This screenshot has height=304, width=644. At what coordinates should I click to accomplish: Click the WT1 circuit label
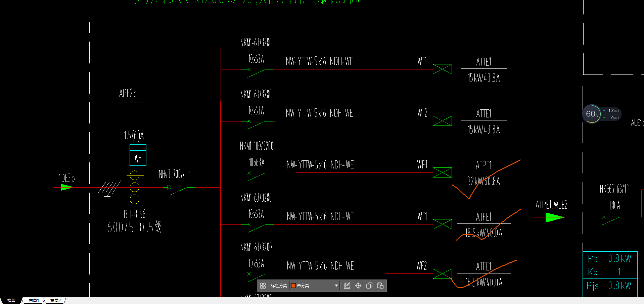[x=422, y=61]
